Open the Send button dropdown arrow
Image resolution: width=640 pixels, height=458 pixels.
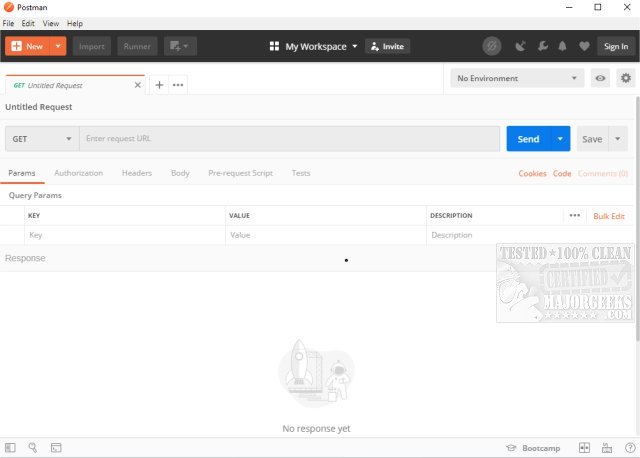(x=560, y=139)
